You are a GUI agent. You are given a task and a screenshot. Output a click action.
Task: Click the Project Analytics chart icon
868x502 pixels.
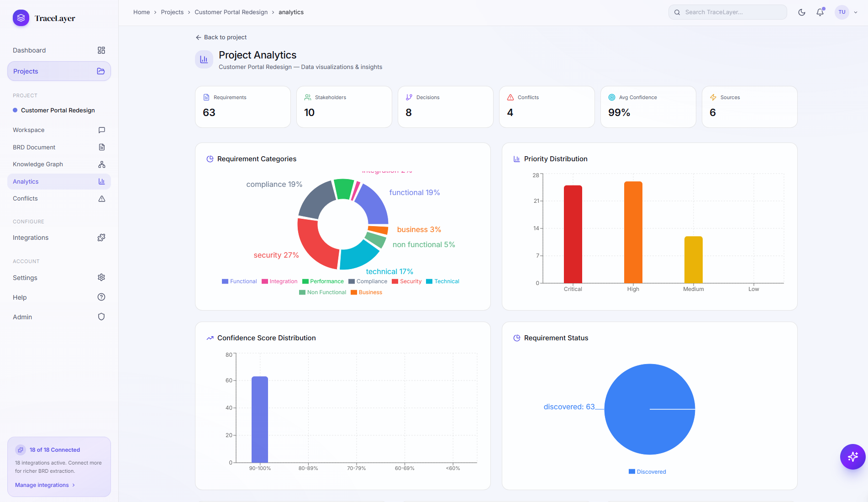(204, 59)
